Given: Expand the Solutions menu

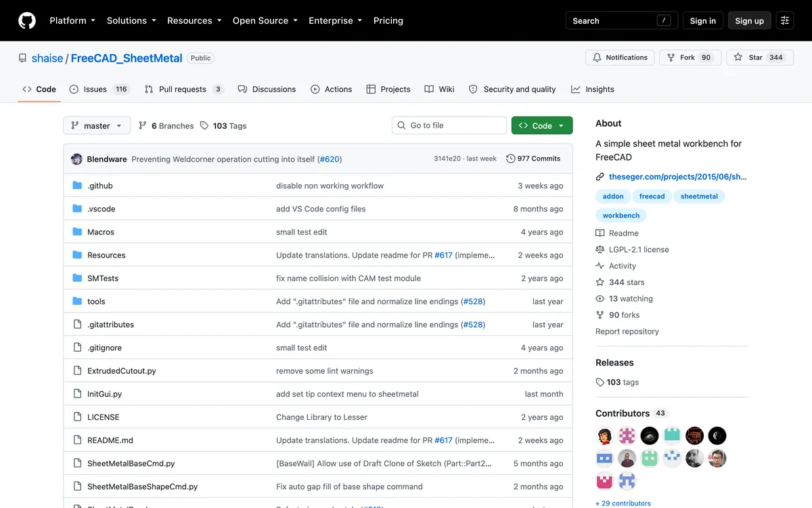Looking at the screenshot, I should click(x=131, y=20).
